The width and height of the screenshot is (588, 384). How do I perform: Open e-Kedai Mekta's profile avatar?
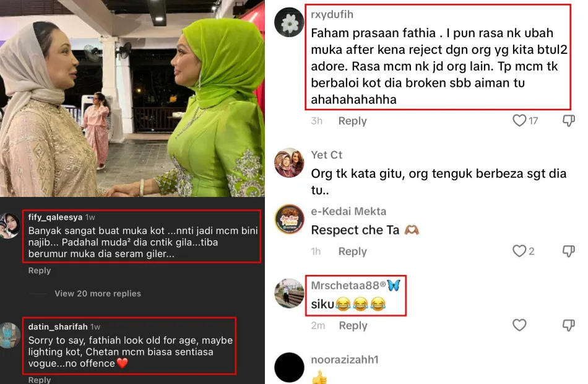click(289, 219)
